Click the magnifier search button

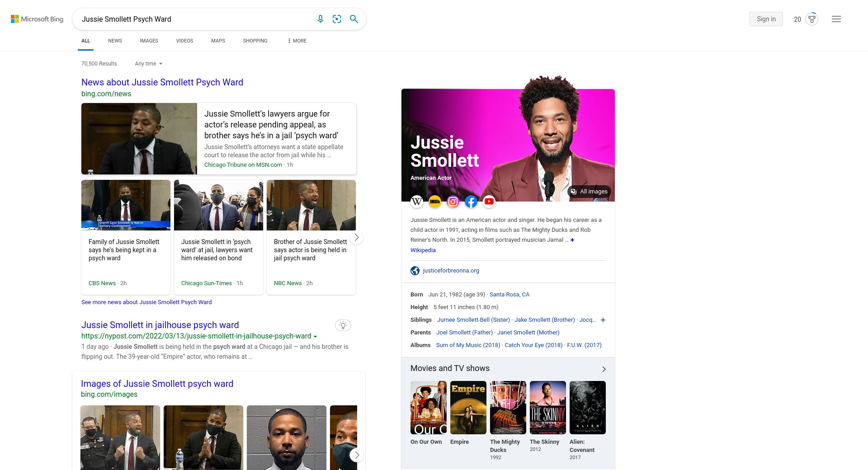354,19
